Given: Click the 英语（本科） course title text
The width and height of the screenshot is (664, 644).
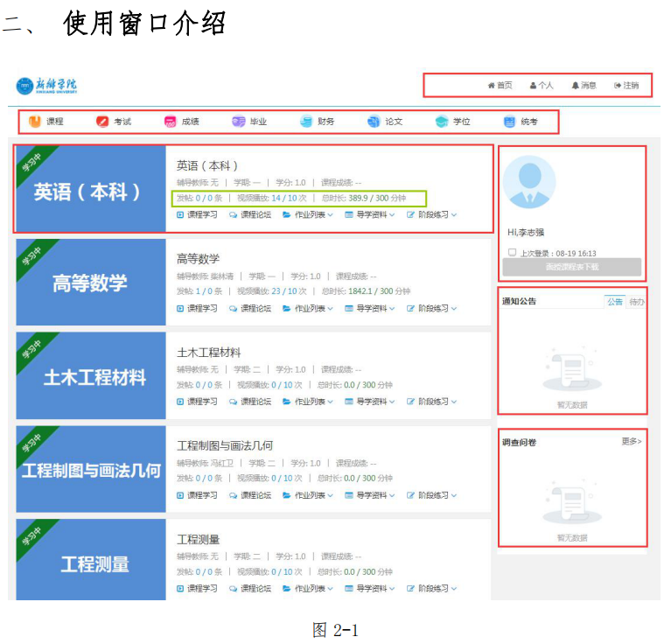Looking at the screenshot, I should pos(207,165).
